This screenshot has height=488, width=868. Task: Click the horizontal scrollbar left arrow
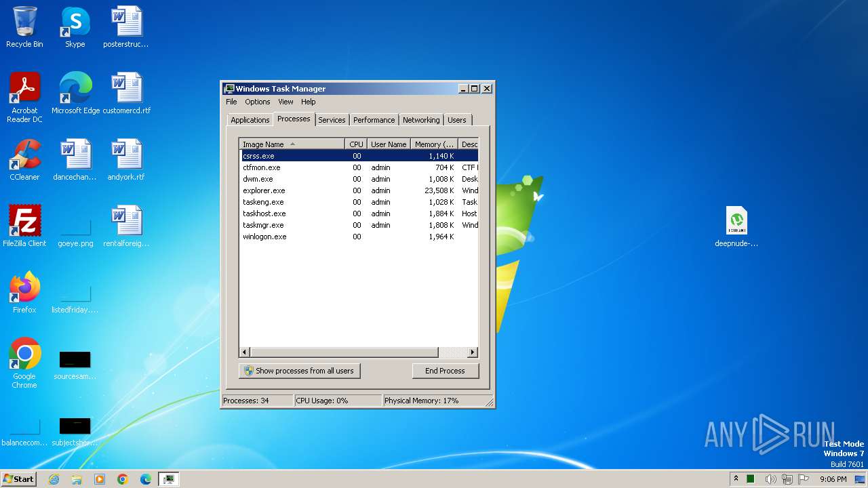tap(245, 352)
